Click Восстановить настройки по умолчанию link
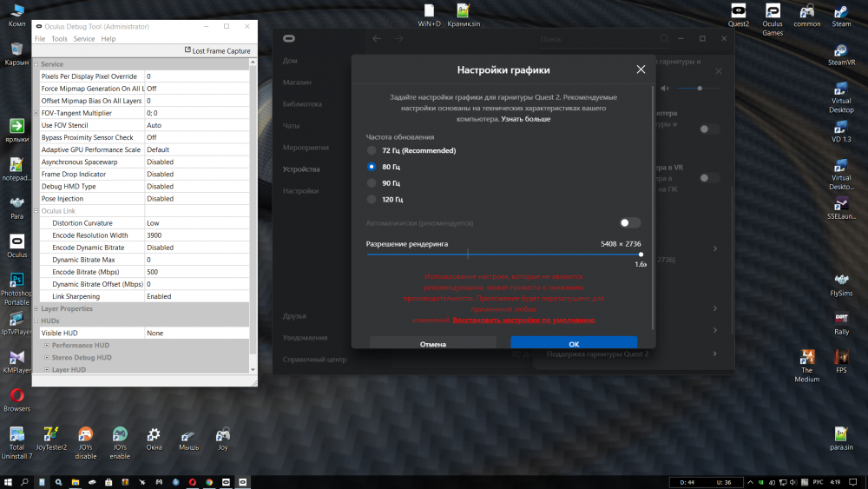This screenshot has width=868, height=489. (523, 320)
